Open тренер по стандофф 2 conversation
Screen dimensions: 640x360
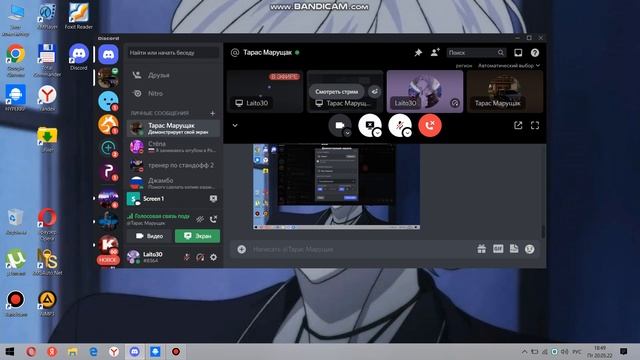click(173, 165)
